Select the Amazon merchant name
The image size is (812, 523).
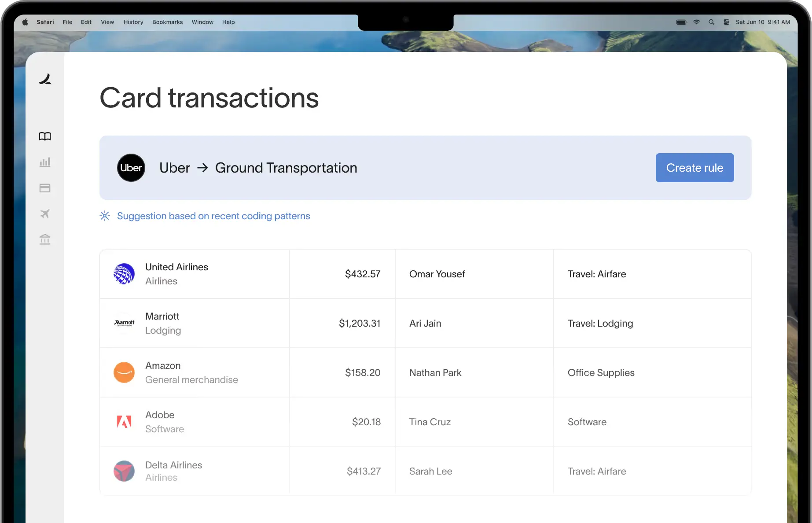click(x=163, y=365)
